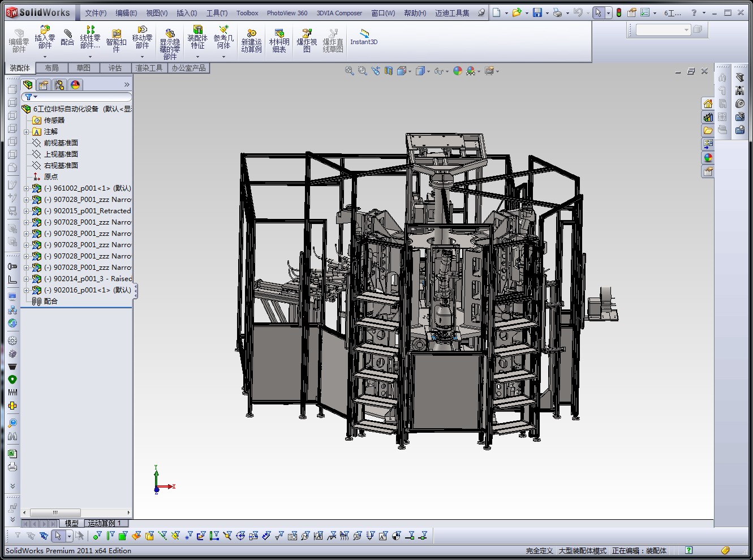Click 新建运动算例 (New Motion Study)
Viewport: 753px width, 560px height.
[x=251, y=41]
